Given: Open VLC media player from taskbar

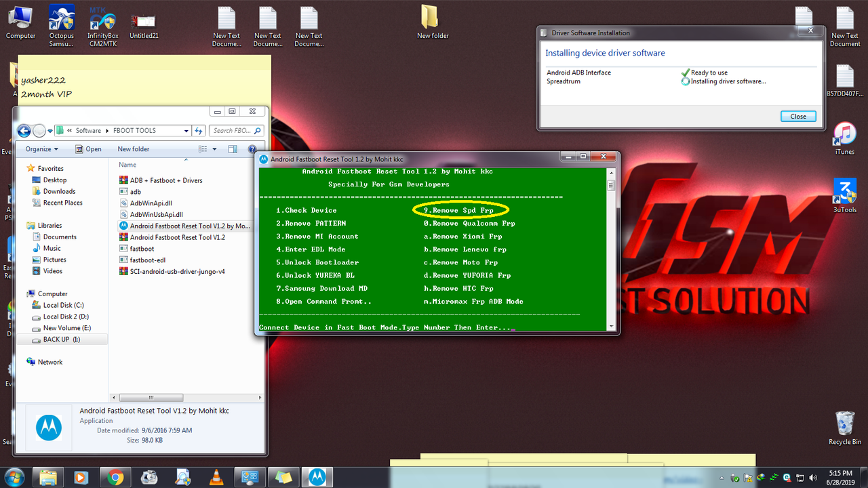Looking at the screenshot, I should 216,477.
